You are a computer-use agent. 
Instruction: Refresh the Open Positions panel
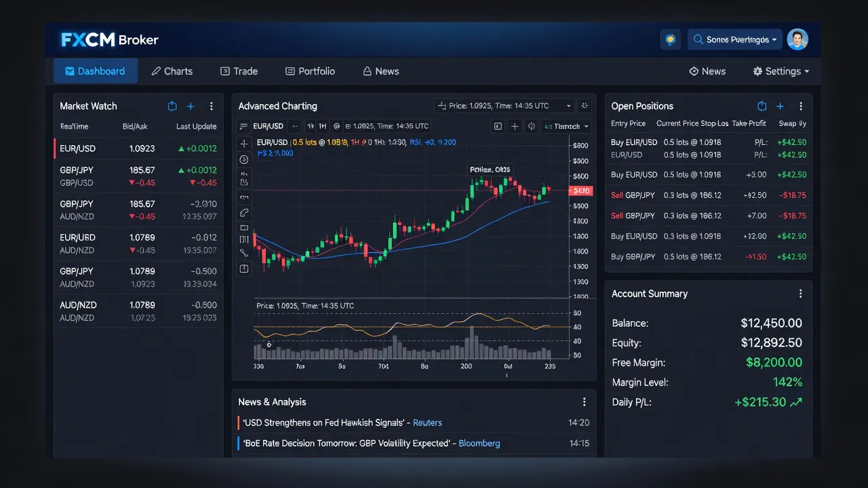pos(762,106)
